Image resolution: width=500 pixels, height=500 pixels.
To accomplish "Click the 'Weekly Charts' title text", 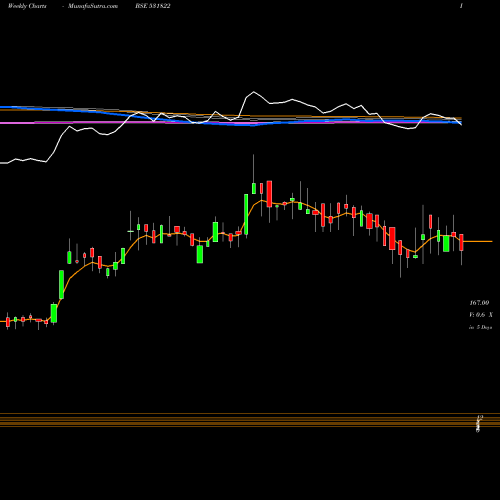I will tap(27, 6).
